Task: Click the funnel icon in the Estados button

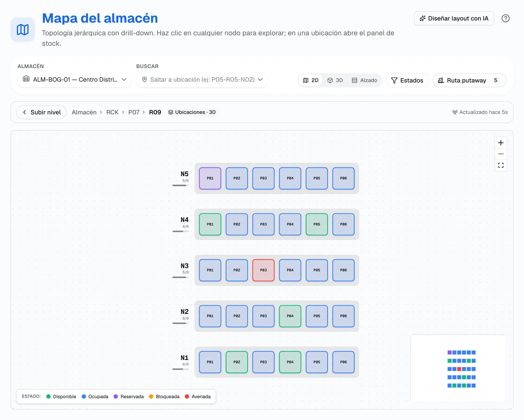Action: (394, 80)
